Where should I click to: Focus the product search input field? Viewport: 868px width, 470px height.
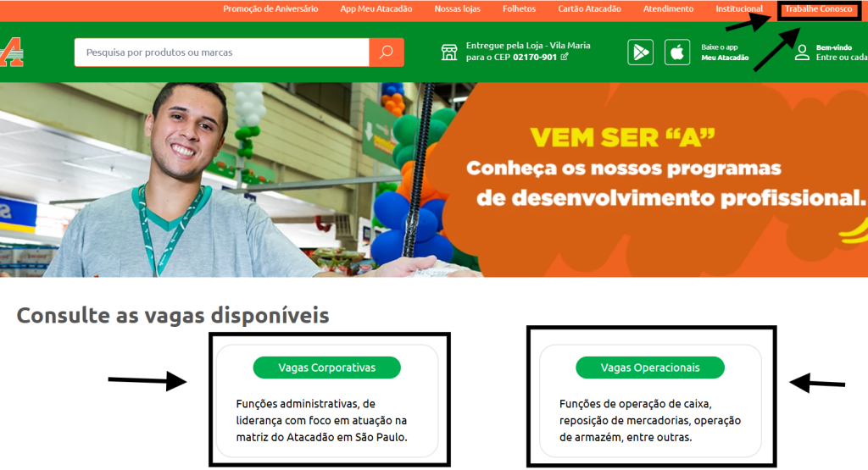[222, 53]
